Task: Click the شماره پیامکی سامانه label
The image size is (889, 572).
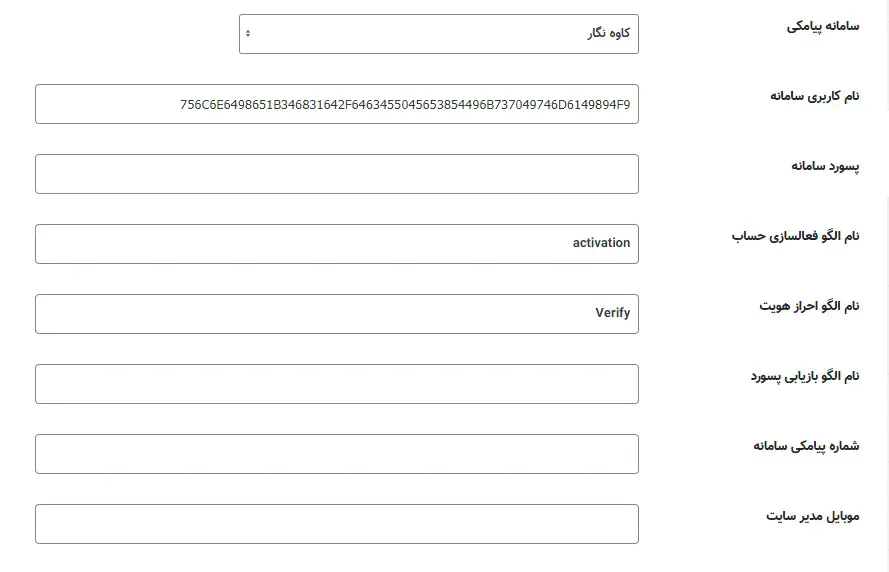Action: click(806, 446)
